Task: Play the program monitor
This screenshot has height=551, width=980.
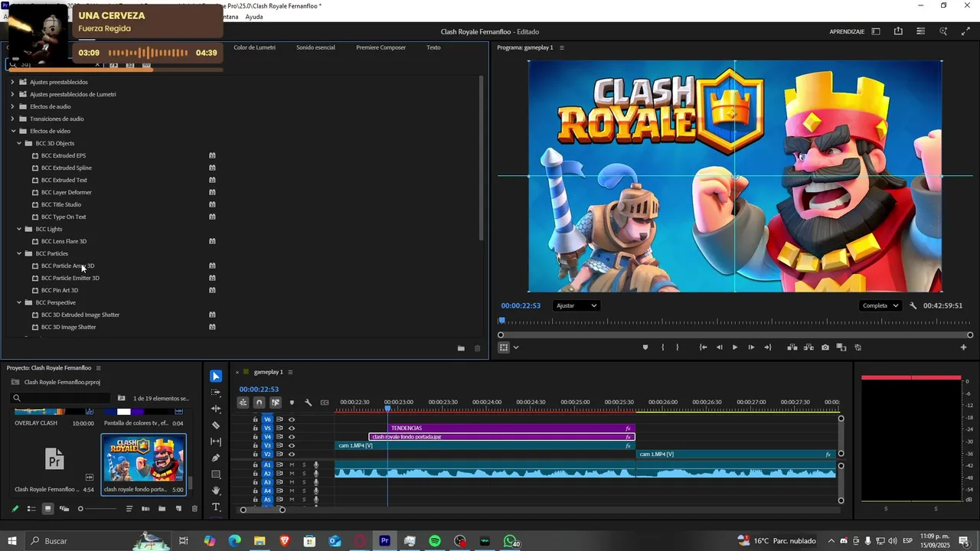Action: tap(735, 347)
